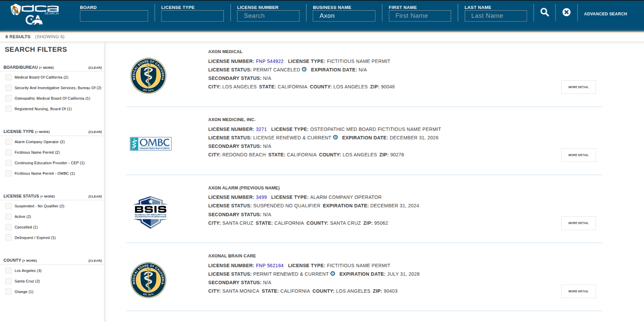The height and width of the screenshot is (322, 644).
Task: Expand more Board/Bureau filter options
Action: pos(46,68)
